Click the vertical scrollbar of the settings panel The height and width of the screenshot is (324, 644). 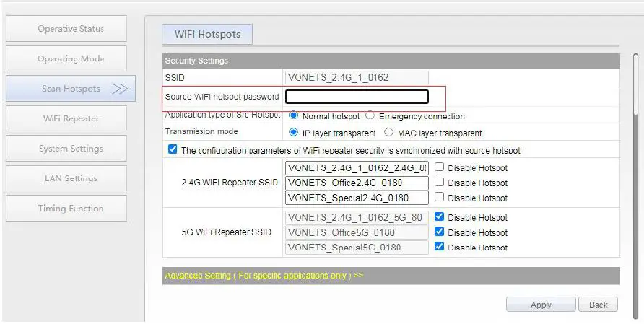click(636, 185)
